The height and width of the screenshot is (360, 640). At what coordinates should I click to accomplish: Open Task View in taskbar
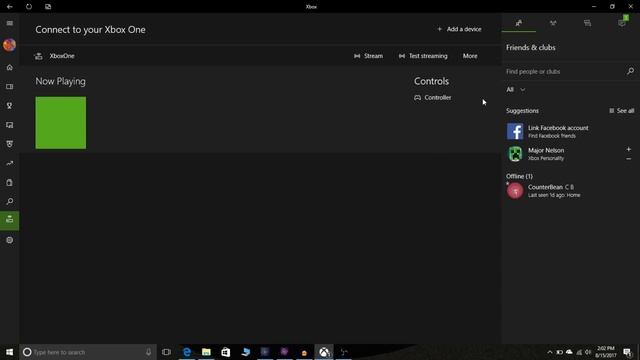tap(166, 352)
